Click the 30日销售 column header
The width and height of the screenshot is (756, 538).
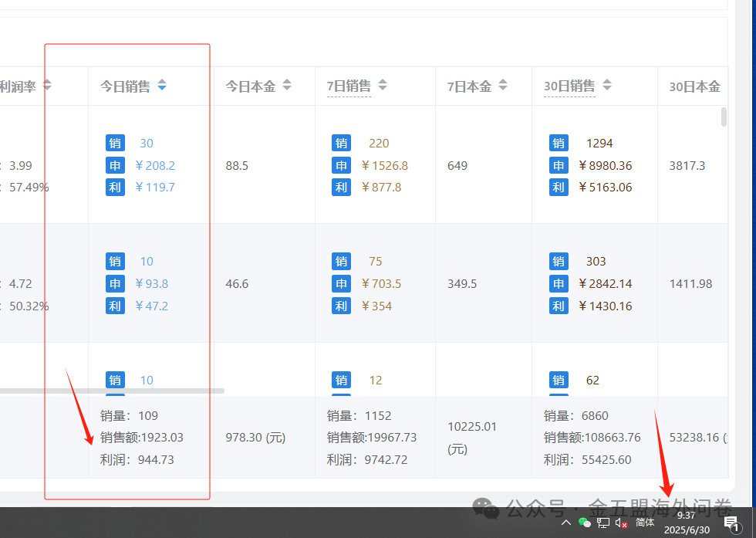[x=569, y=86]
